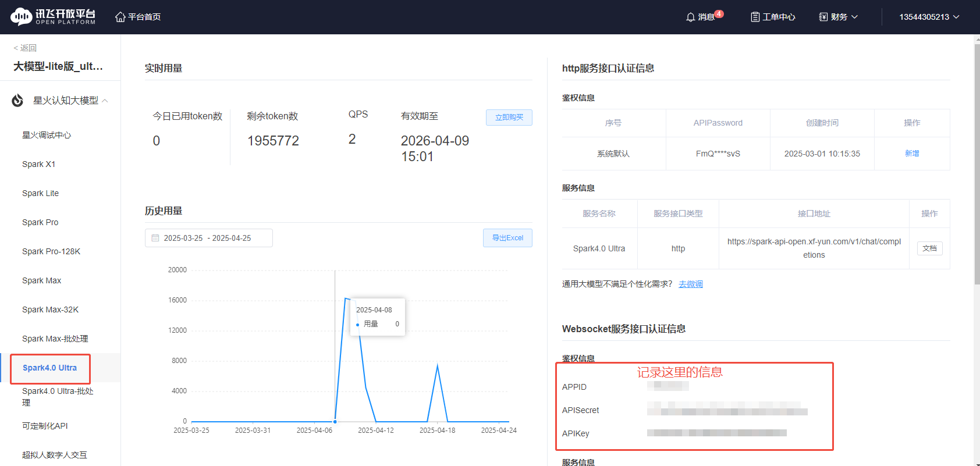Image resolution: width=980 pixels, height=466 pixels.
Task: Click the APIPassword column header
Action: 718,123
